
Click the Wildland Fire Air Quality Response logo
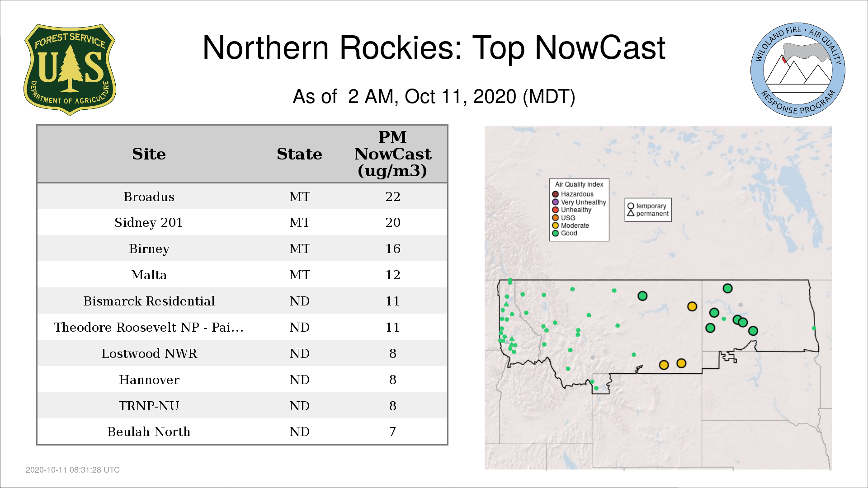pyautogui.click(x=797, y=70)
